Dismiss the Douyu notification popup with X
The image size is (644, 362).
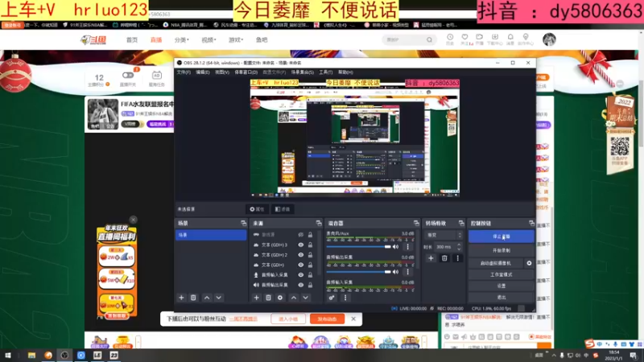(x=353, y=319)
